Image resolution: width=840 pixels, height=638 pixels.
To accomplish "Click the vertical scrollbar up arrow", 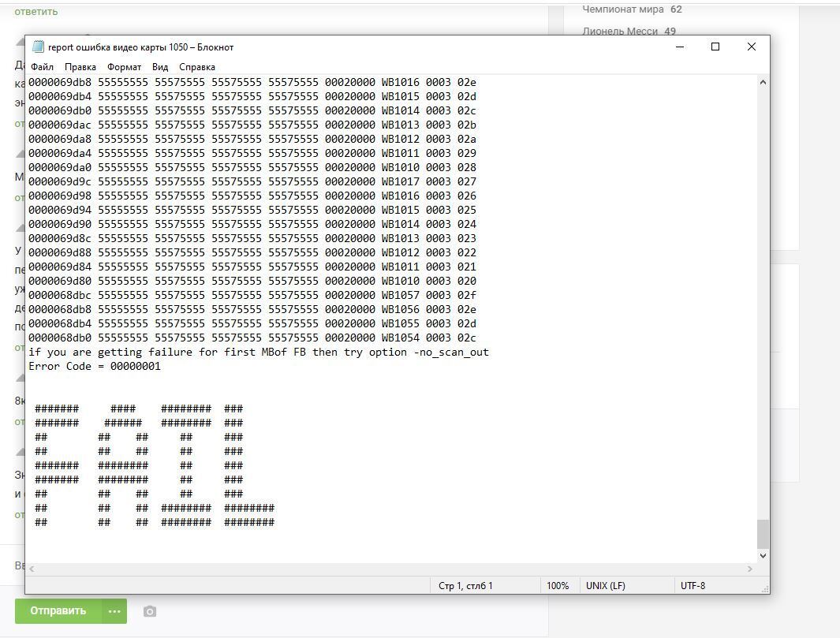I will point(763,83).
